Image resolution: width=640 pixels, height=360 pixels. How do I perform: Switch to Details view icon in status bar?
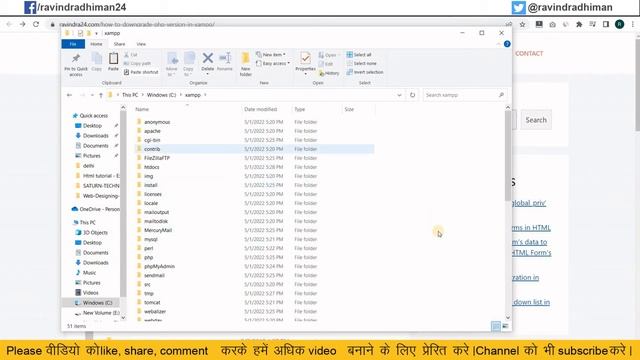point(496,326)
